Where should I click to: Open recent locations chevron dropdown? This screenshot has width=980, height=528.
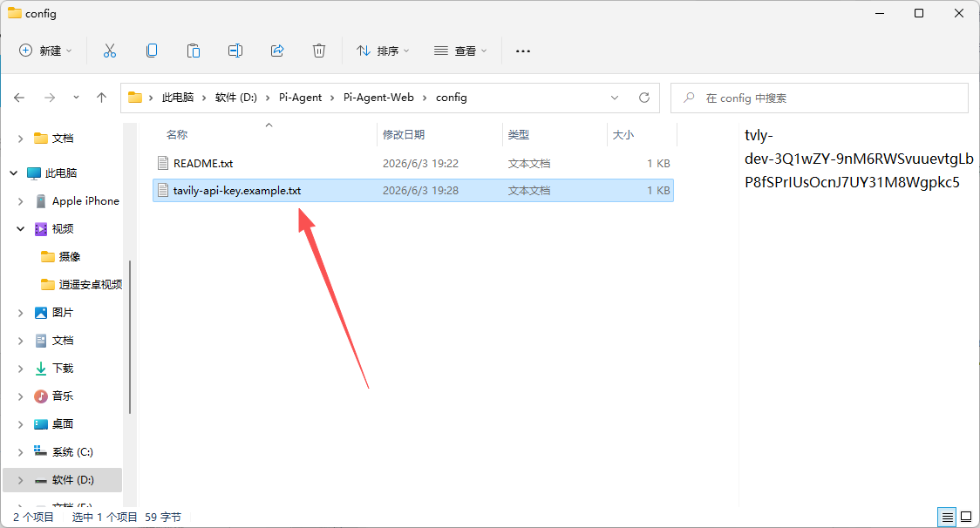click(x=76, y=98)
